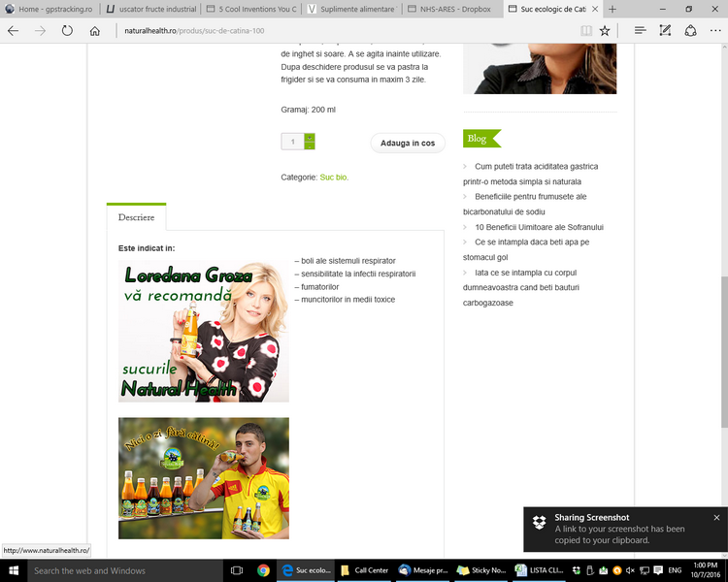Click the quantity input field
The height and width of the screenshot is (582, 728).
coord(293,142)
